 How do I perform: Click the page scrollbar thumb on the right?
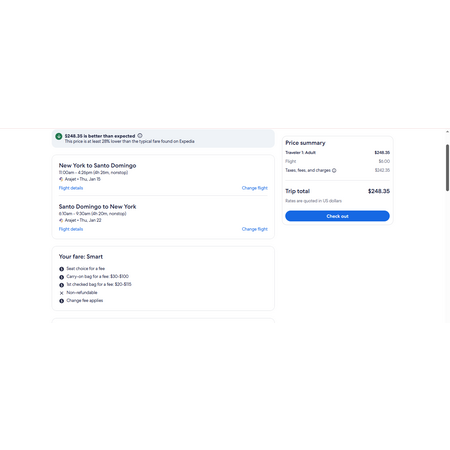tap(447, 168)
